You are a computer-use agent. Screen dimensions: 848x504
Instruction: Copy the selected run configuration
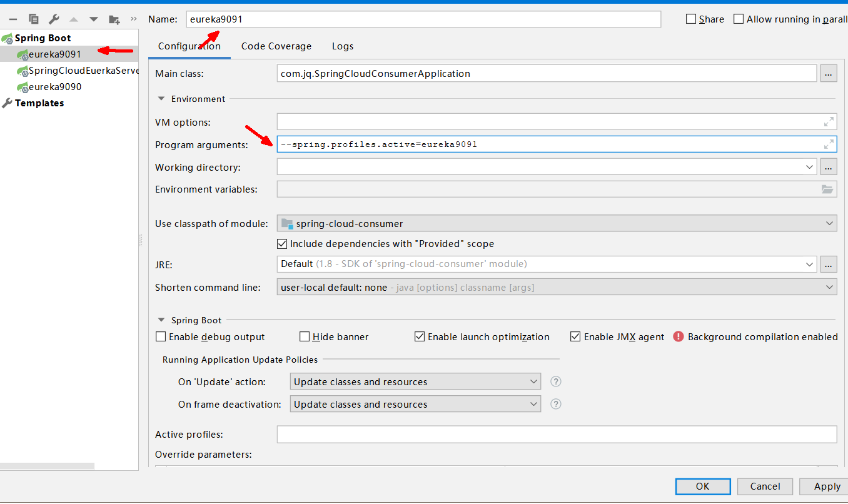coord(34,19)
